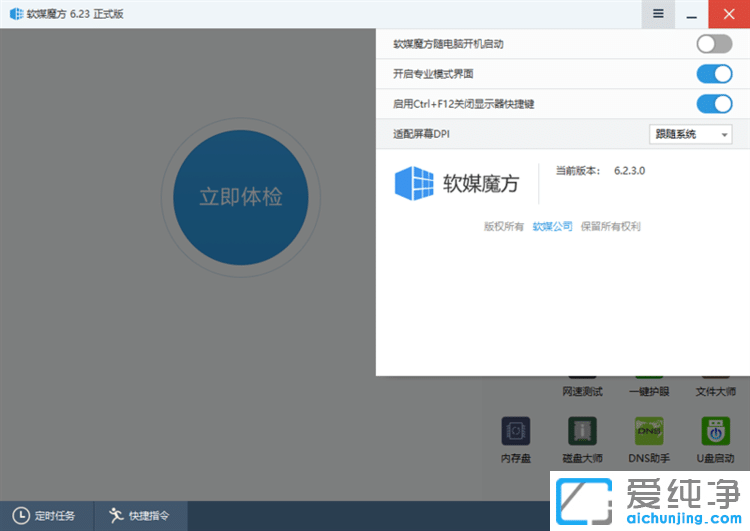Select the version number 6.2.3.0 text
Image resolution: width=750 pixels, height=531 pixels.
pyautogui.click(x=629, y=171)
